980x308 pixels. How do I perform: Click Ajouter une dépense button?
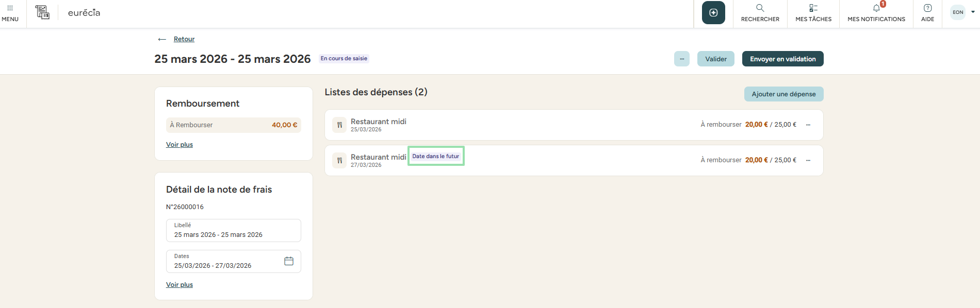click(x=784, y=94)
